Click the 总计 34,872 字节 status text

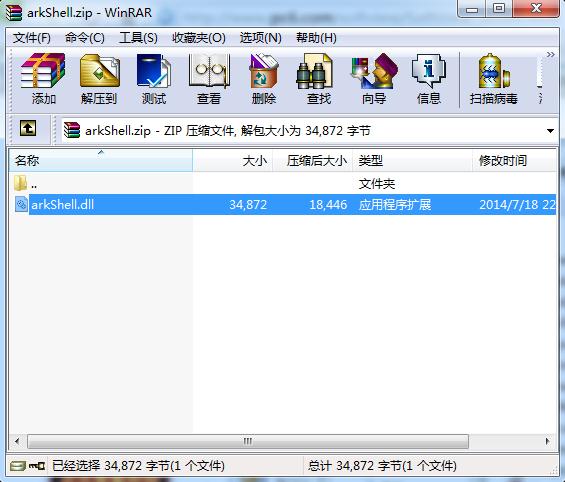point(382,466)
